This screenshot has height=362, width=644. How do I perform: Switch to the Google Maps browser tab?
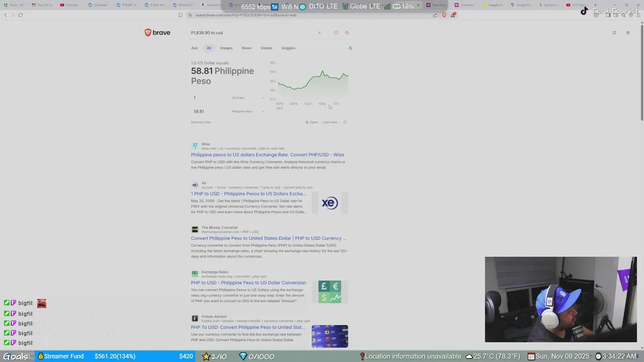(x=521, y=5)
